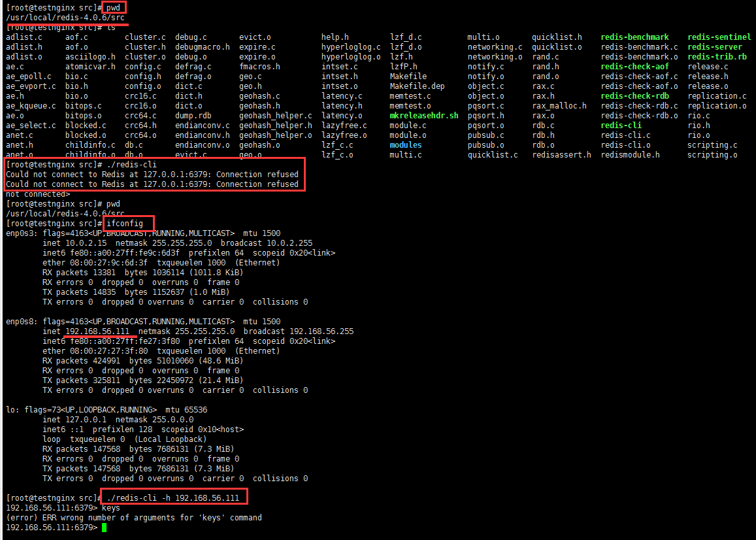The width and height of the screenshot is (756, 540).
Task: Click the 'not connected>' prompt
Action: tap(38, 194)
